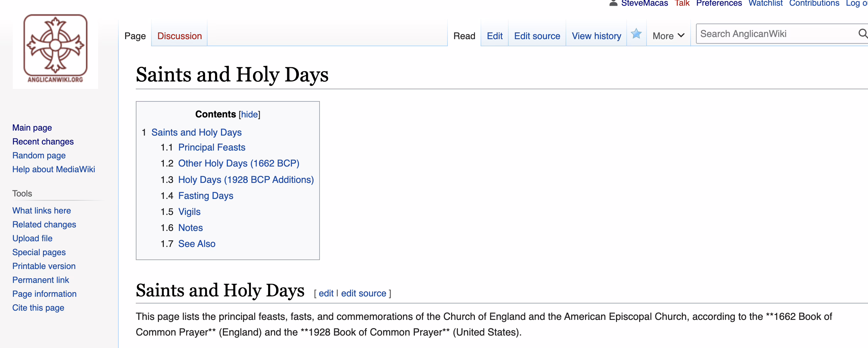
Task: Click the AnglicanWiki logo
Action: point(55,49)
